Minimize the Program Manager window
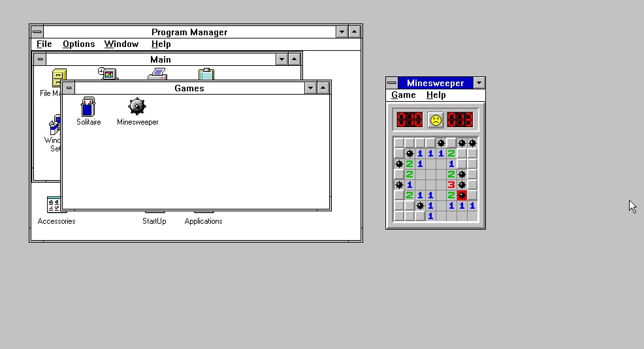 point(342,31)
